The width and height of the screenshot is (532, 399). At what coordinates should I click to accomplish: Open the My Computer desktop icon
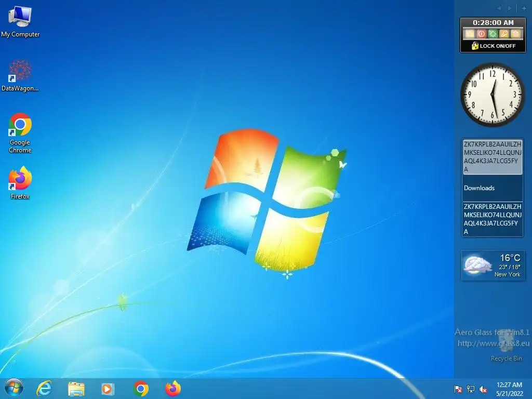pyautogui.click(x=20, y=22)
